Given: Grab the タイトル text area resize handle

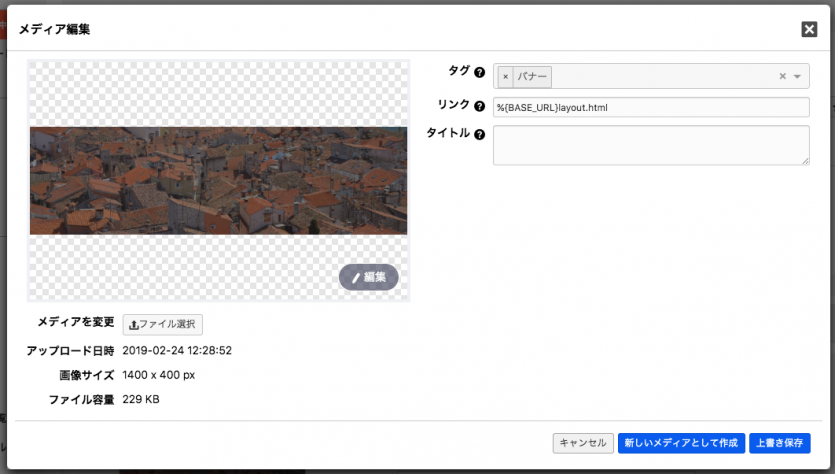Looking at the screenshot, I should [x=804, y=160].
